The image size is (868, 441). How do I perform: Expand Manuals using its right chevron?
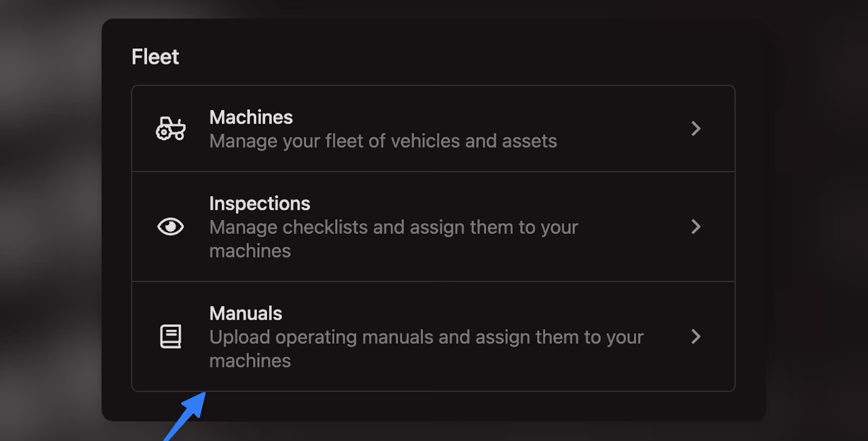pos(696,337)
